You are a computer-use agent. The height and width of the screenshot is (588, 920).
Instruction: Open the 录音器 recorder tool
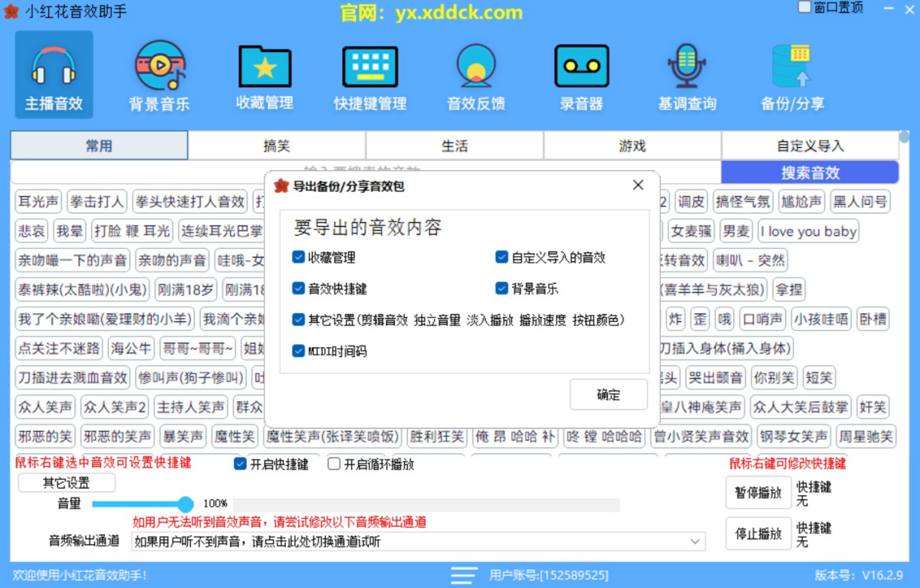click(581, 73)
